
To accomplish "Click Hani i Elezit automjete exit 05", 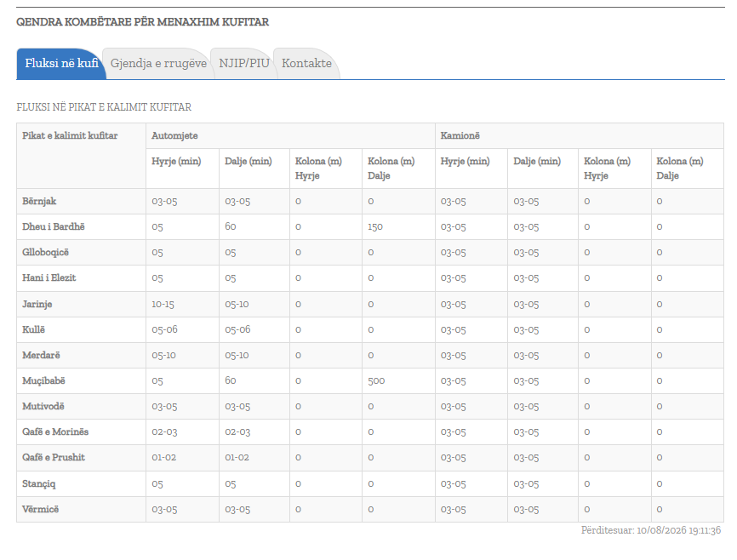I will (231, 278).
